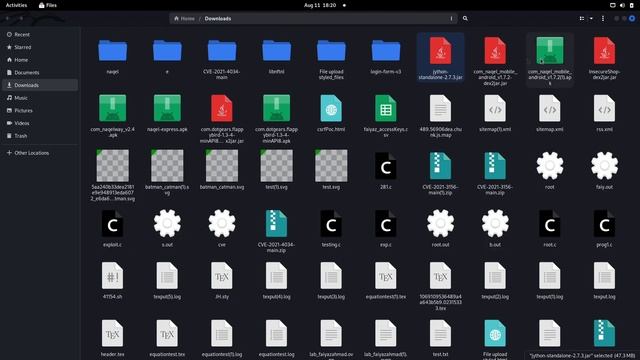Select texput(3).log file
Screen dimensions: 640x360
pos(331,281)
